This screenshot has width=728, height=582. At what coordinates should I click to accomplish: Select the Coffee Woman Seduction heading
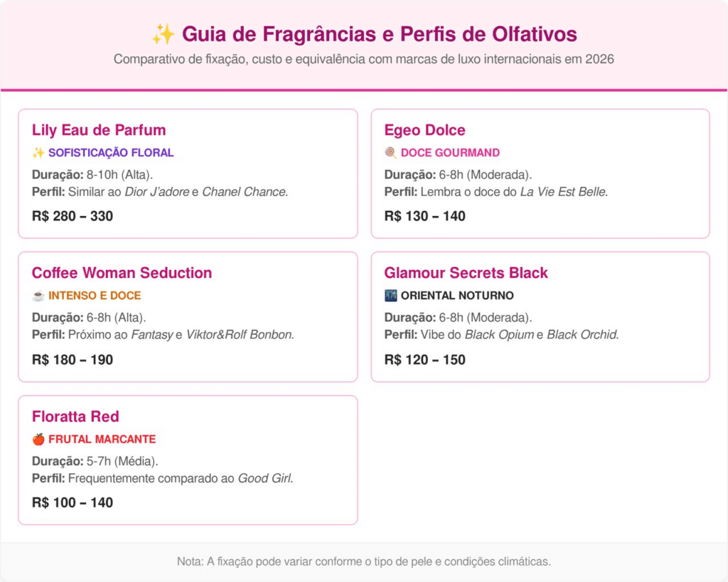point(122,273)
